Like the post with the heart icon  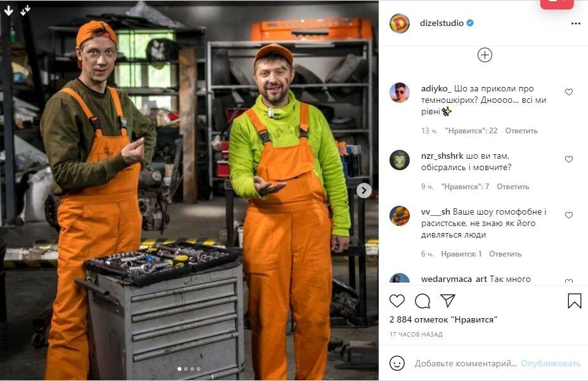pyautogui.click(x=396, y=301)
